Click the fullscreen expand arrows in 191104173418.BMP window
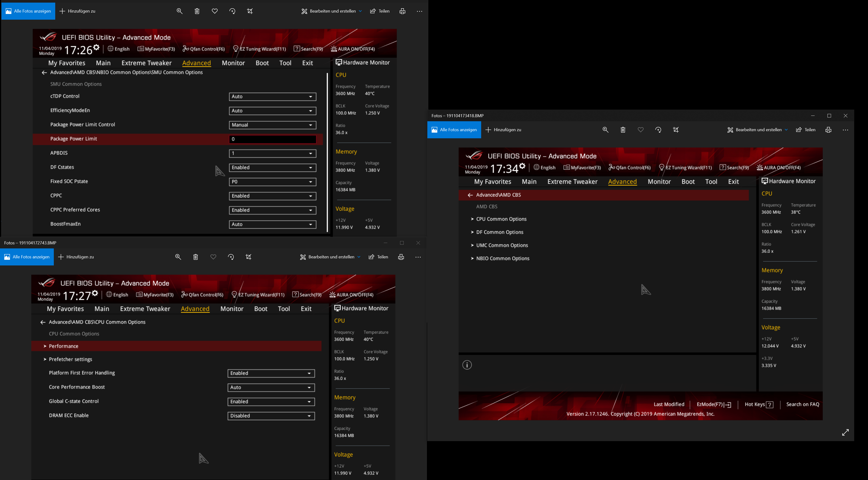 845,432
